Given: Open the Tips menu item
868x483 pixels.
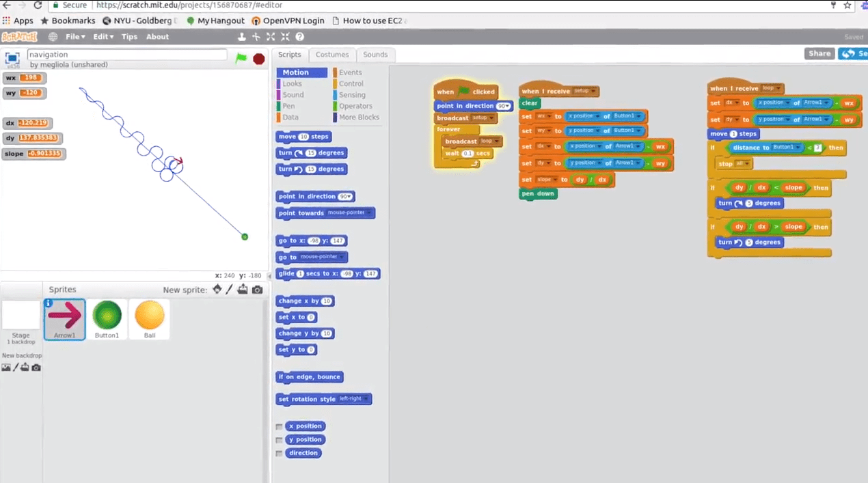Looking at the screenshot, I should pos(129,37).
